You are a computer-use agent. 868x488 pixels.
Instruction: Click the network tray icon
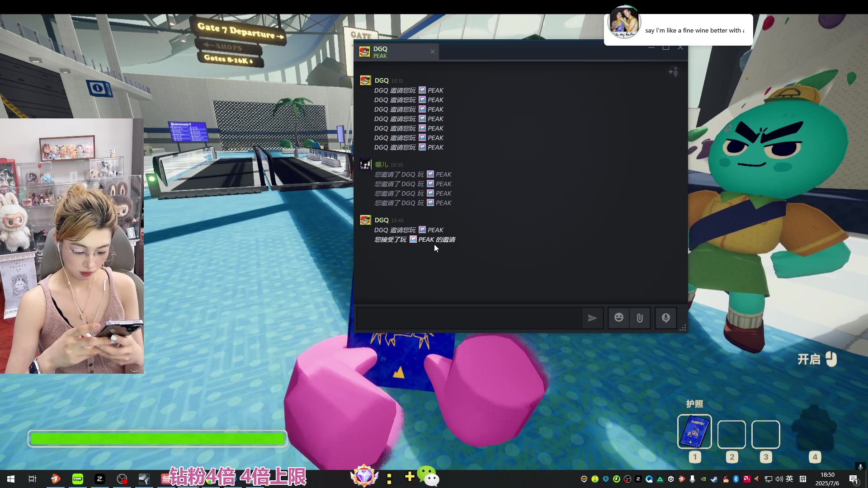768,479
